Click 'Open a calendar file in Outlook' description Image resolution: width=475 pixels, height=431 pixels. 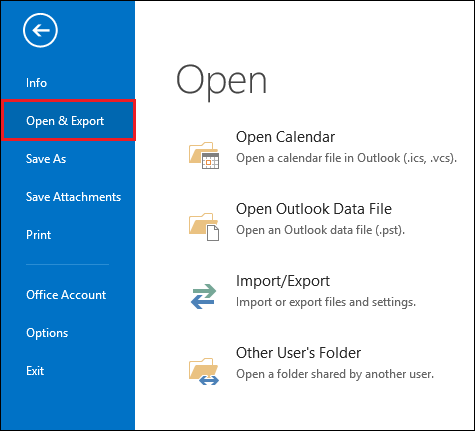346,158
